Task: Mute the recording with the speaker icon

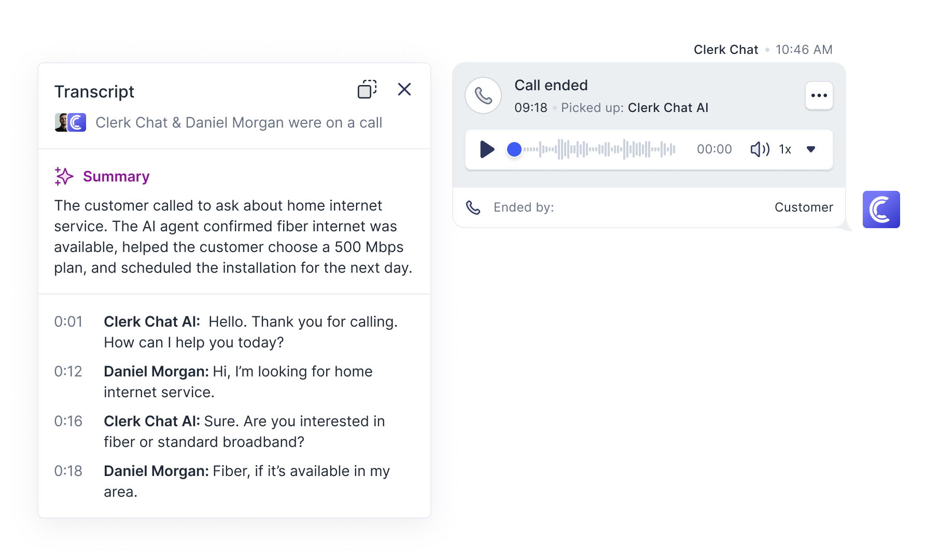Action: 760,149
